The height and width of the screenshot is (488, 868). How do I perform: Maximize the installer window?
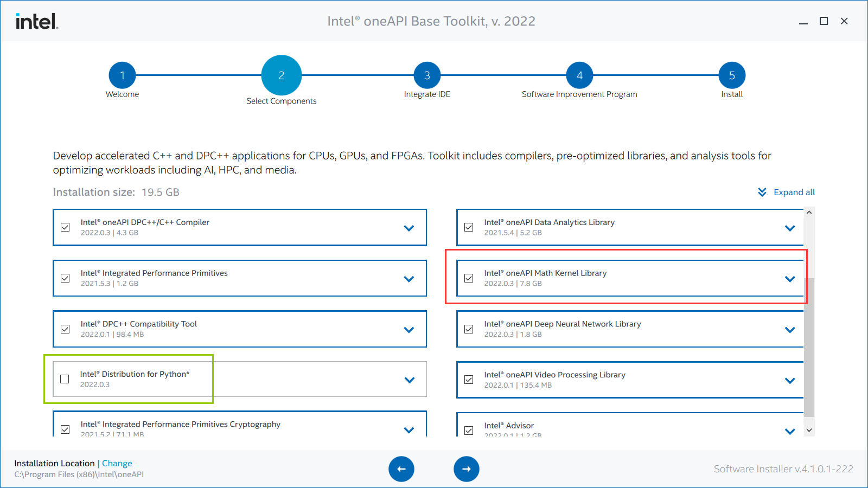[824, 21]
